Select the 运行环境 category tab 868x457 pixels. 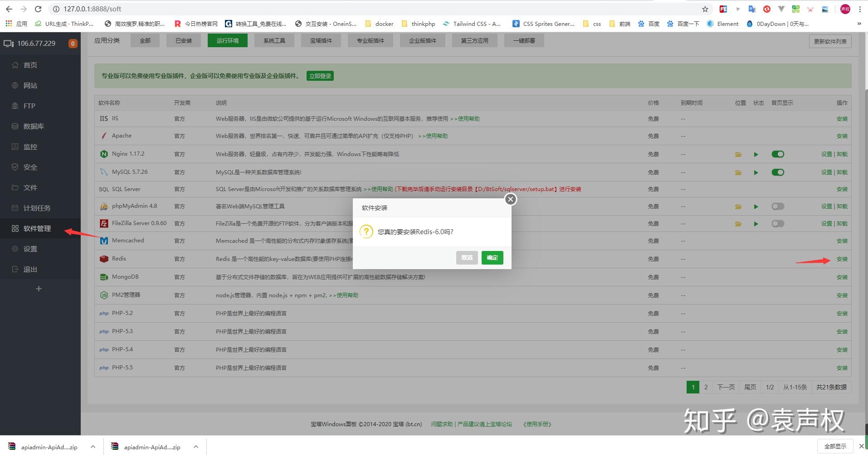coord(228,41)
